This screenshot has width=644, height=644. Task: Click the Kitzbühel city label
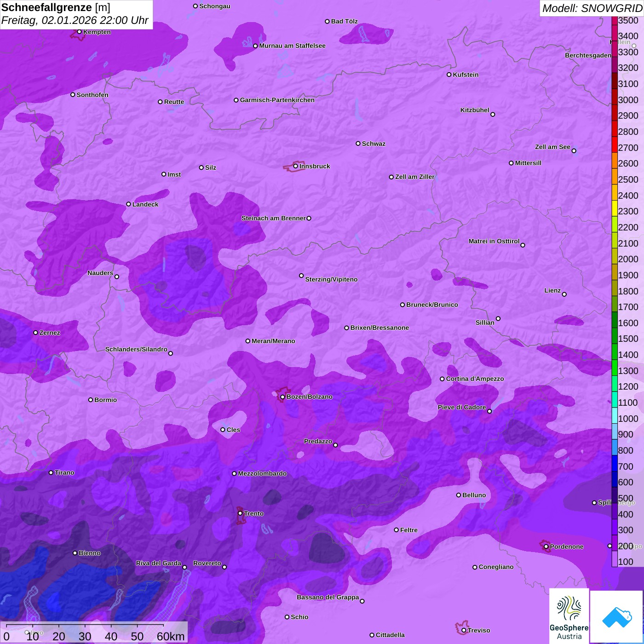coord(475,110)
